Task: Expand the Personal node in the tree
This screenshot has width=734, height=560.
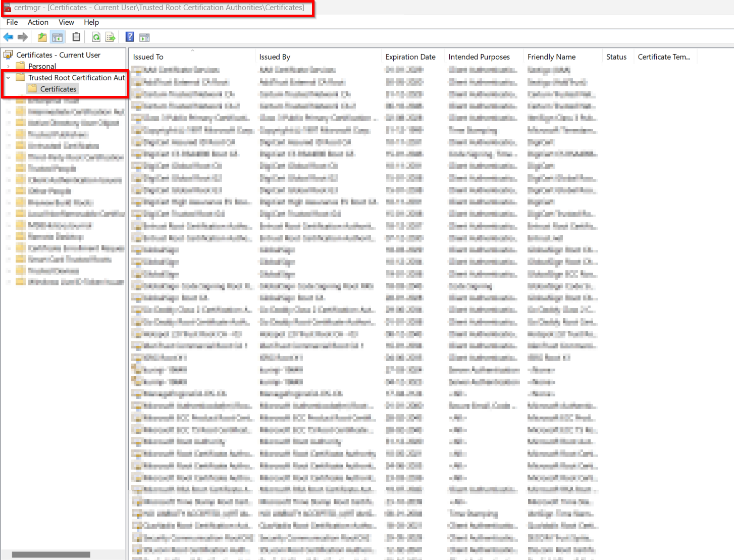Action: click(x=8, y=66)
